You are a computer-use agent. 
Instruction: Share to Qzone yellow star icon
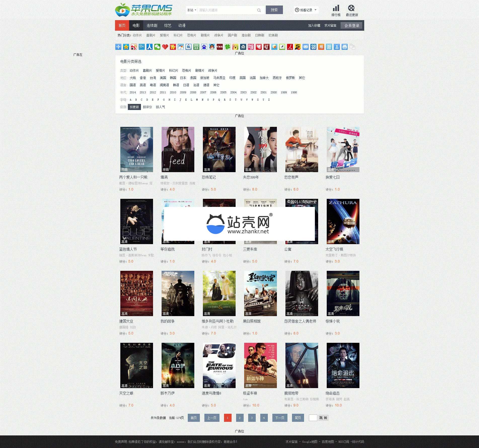[126, 47]
